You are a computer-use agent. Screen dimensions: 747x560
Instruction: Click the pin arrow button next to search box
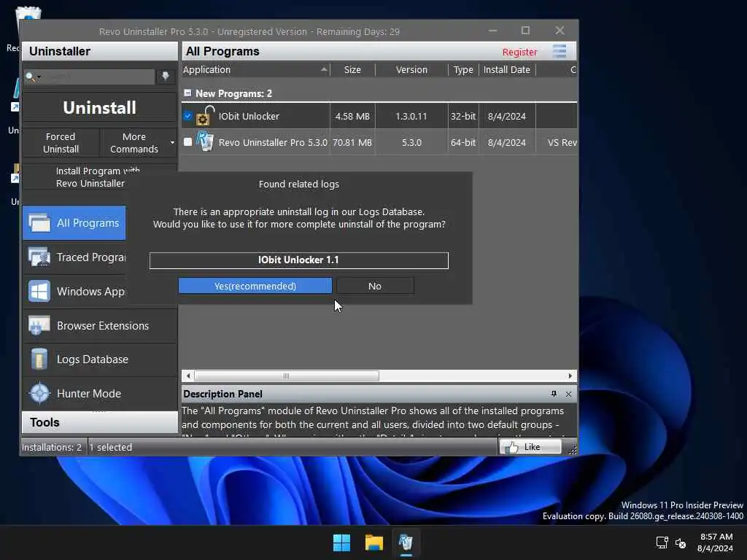click(166, 76)
